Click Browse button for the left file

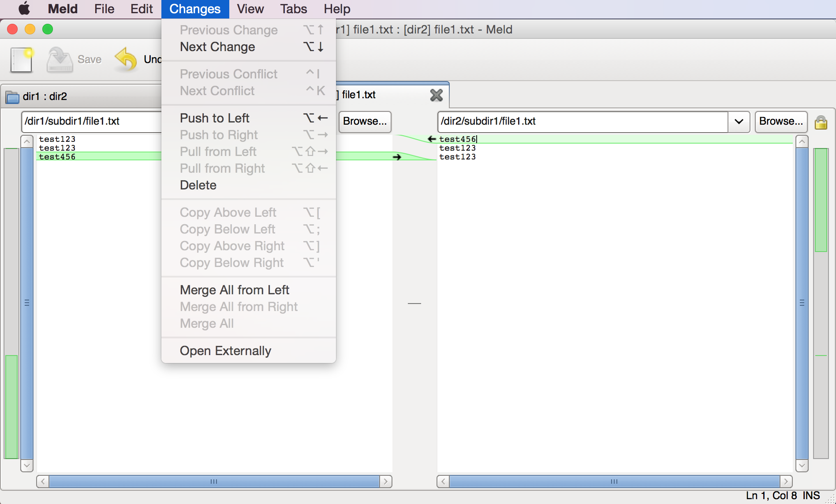point(365,122)
